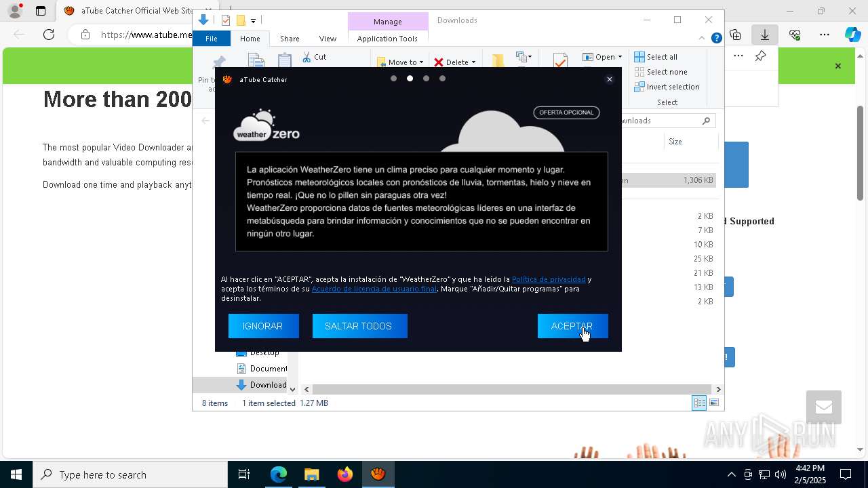Open Firefox from the taskbar
Screen dimensions: 868x488
pyautogui.click(x=344, y=474)
